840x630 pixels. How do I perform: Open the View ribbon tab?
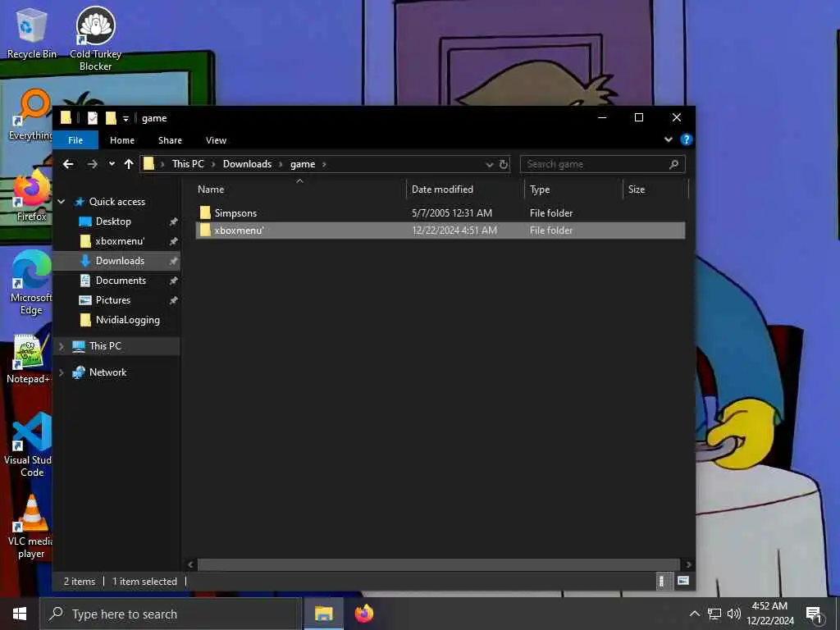pos(216,139)
